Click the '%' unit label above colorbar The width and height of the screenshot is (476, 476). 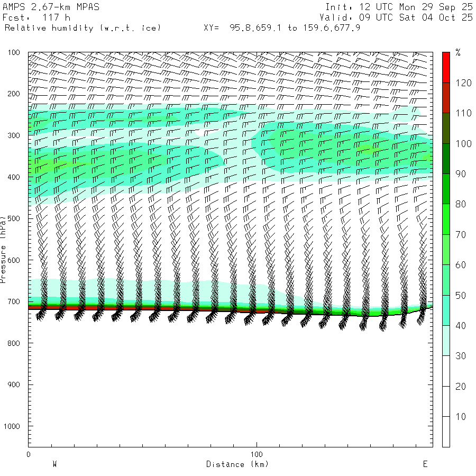pyautogui.click(x=458, y=52)
